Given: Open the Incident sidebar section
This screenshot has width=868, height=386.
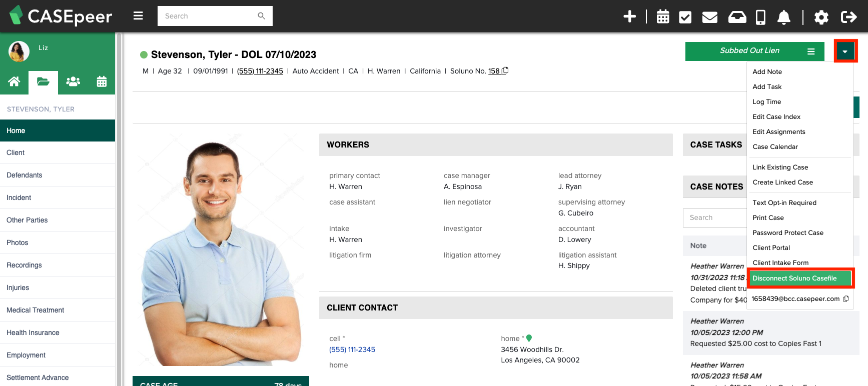Looking at the screenshot, I should (58, 197).
